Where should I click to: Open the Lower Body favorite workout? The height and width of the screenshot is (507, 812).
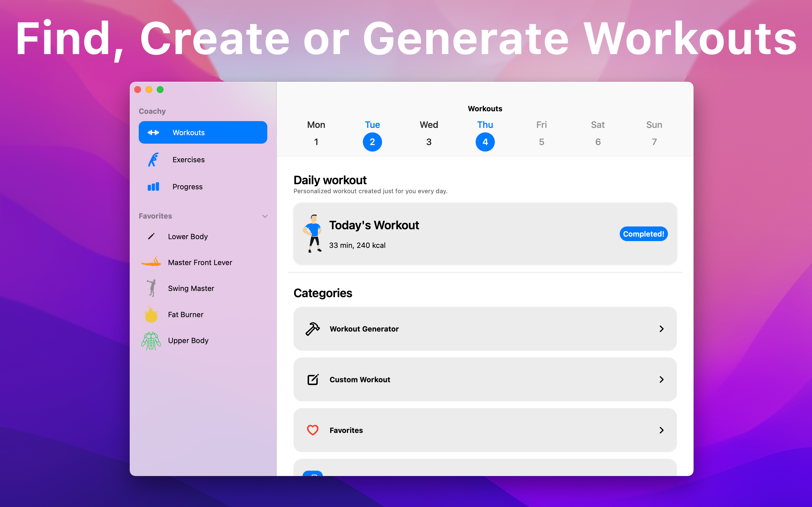pos(187,236)
